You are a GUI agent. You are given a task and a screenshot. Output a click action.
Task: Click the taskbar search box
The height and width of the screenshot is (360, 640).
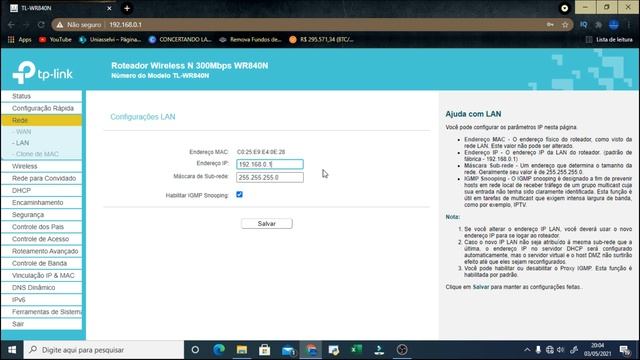pos(104,350)
